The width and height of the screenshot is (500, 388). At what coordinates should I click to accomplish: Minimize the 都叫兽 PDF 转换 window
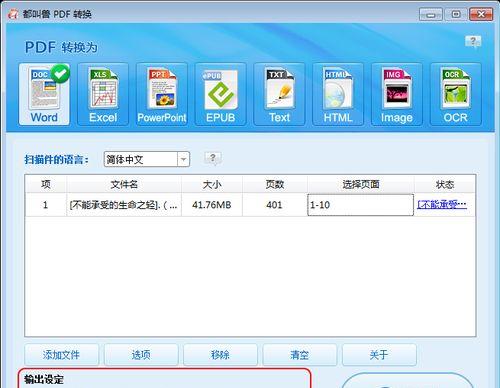click(431, 15)
